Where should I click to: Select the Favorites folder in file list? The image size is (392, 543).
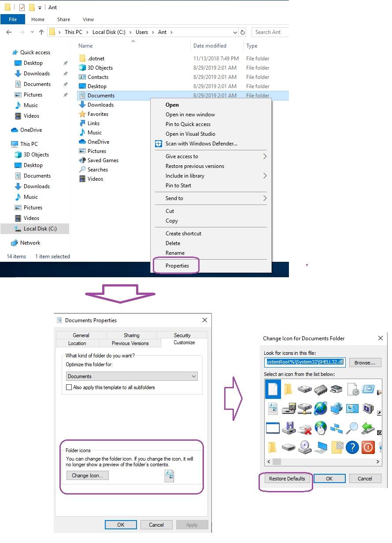coord(98,114)
